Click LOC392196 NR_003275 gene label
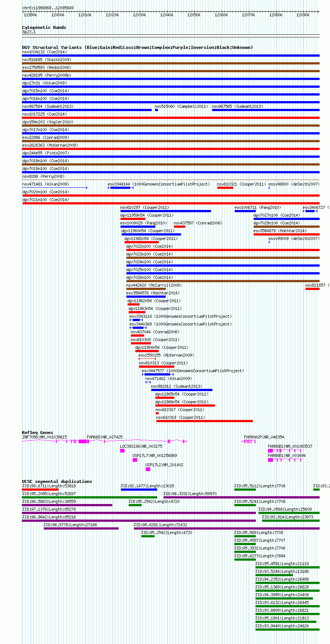Viewport: 330px width, 644px height. click(x=141, y=446)
